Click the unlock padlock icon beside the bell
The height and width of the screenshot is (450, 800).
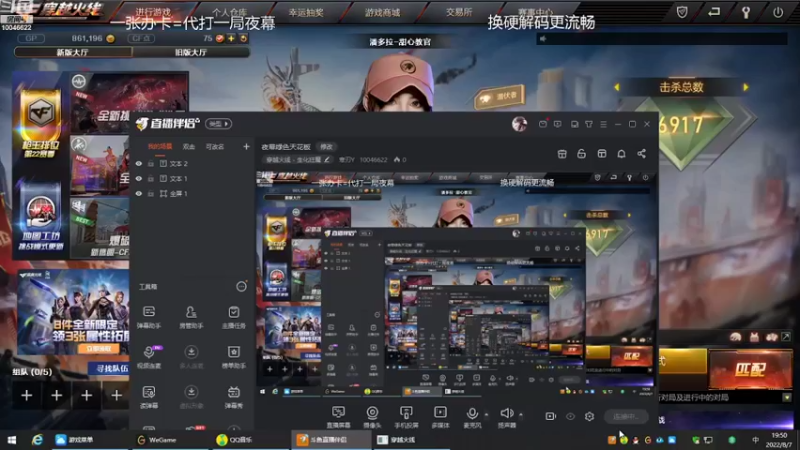coord(582,154)
